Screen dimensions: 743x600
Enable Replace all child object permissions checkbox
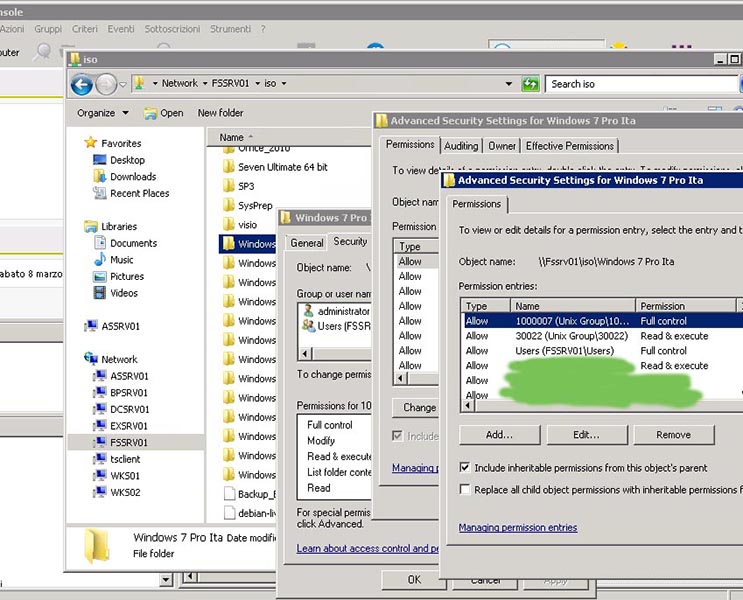[x=465, y=490]
